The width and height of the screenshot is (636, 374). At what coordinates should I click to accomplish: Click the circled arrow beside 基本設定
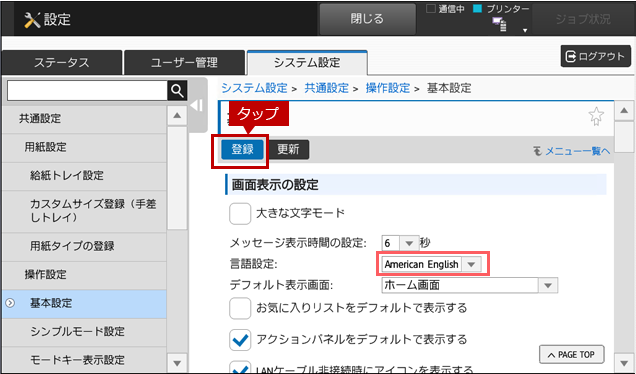point(10,303)
